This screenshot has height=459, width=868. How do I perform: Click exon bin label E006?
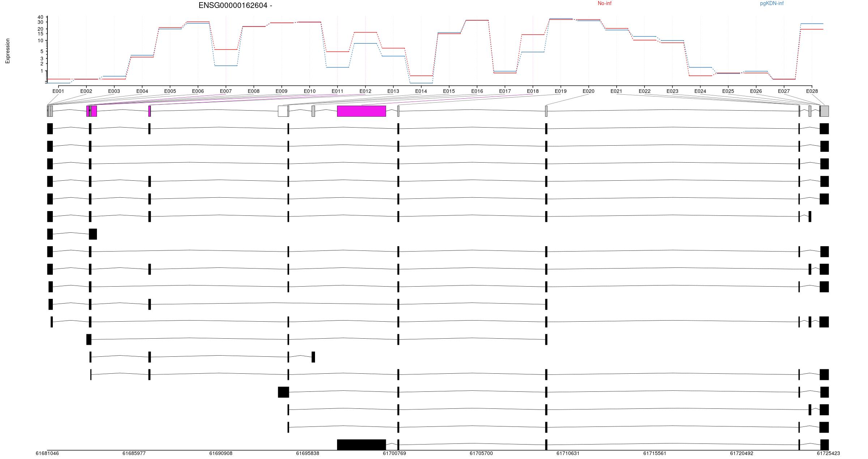pos(198,91)
